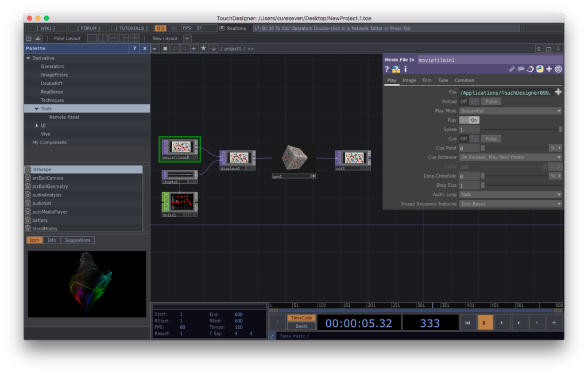Switch to the Trim parameter tab

[x=427, y=80]
